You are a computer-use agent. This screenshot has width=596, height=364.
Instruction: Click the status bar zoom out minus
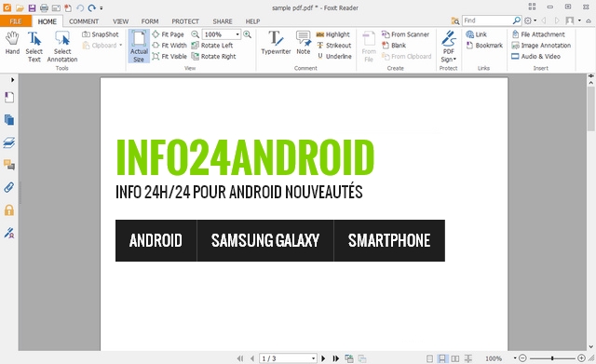coord(522,357)
